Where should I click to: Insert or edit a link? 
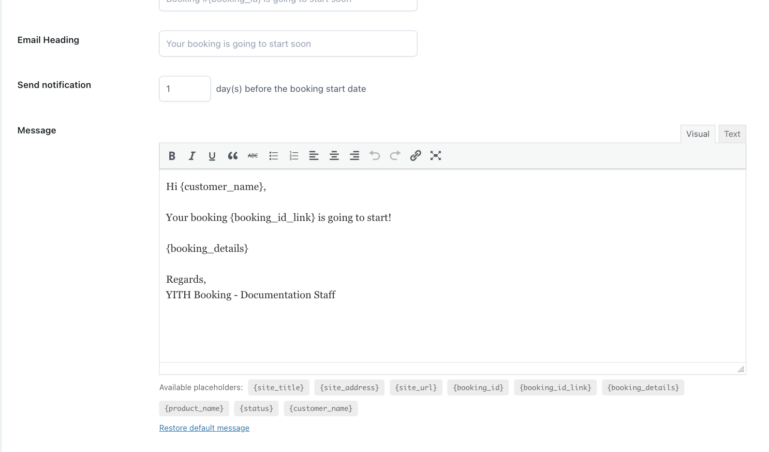(415, 156)
